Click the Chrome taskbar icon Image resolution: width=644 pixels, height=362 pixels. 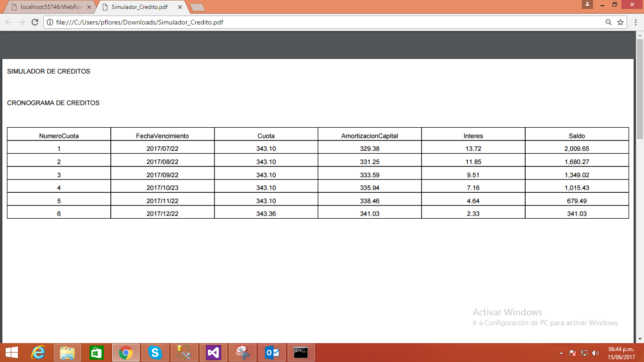click(x=126, y=353)
